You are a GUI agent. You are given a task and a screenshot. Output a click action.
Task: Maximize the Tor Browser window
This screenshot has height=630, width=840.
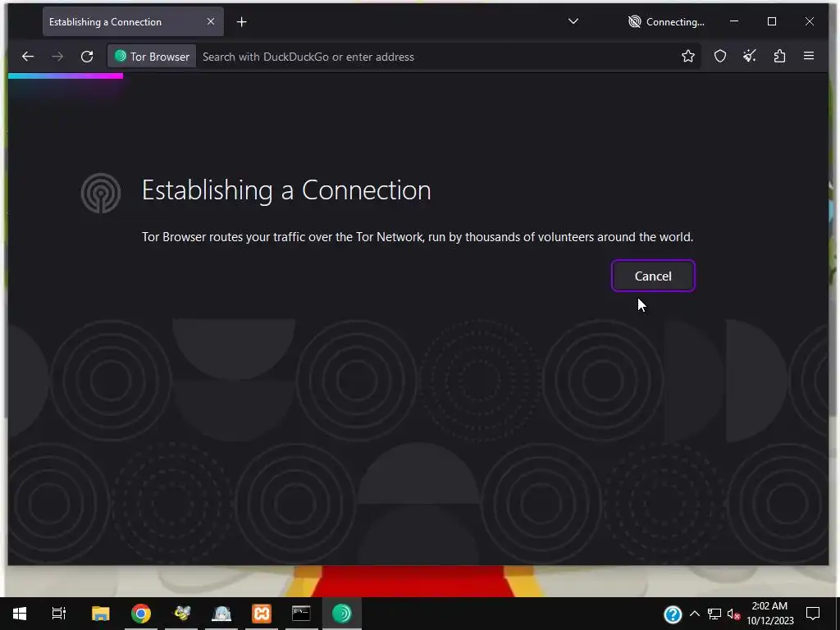771,21
